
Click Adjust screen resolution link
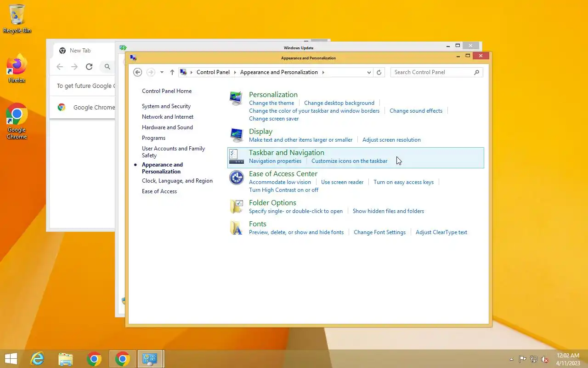pyautogui.click(x=391, y=140)
